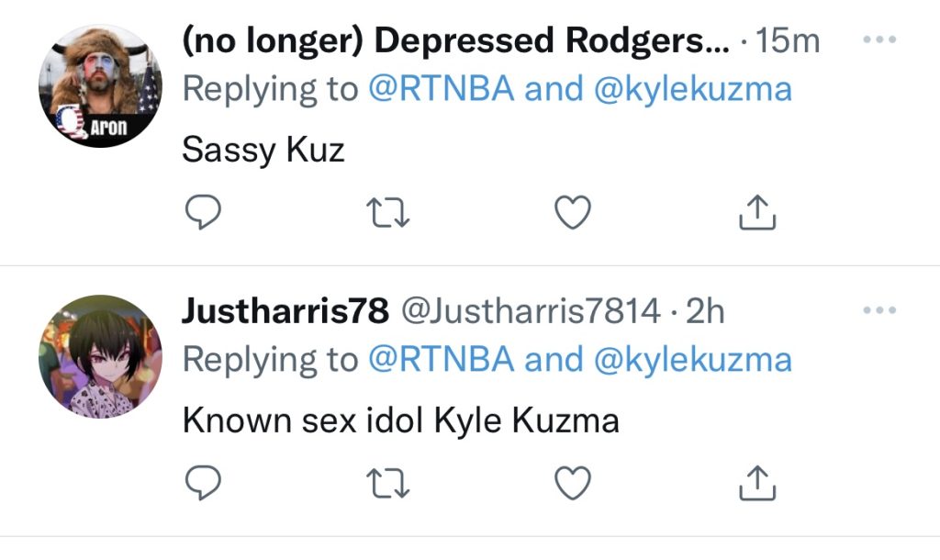Open @kylekuzma mention in first reply
This screenshot has height=560, width=940.
693,90
